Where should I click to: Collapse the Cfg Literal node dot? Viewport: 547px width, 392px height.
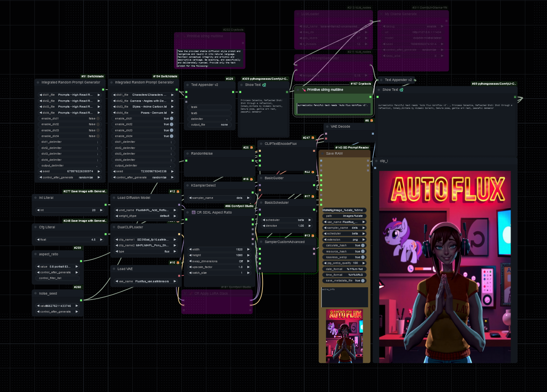point(36,227)
